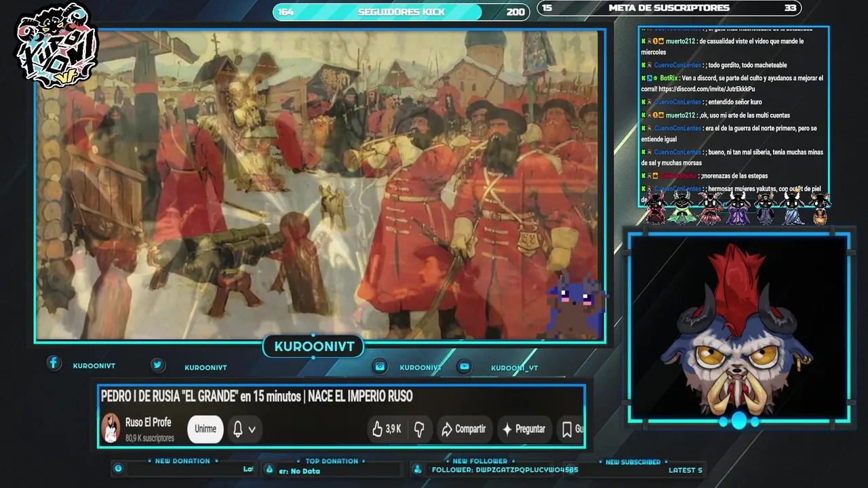Click the light-blue-dressed chat character sprite
This screenshot has width=868, height=488.
[792, 208]
